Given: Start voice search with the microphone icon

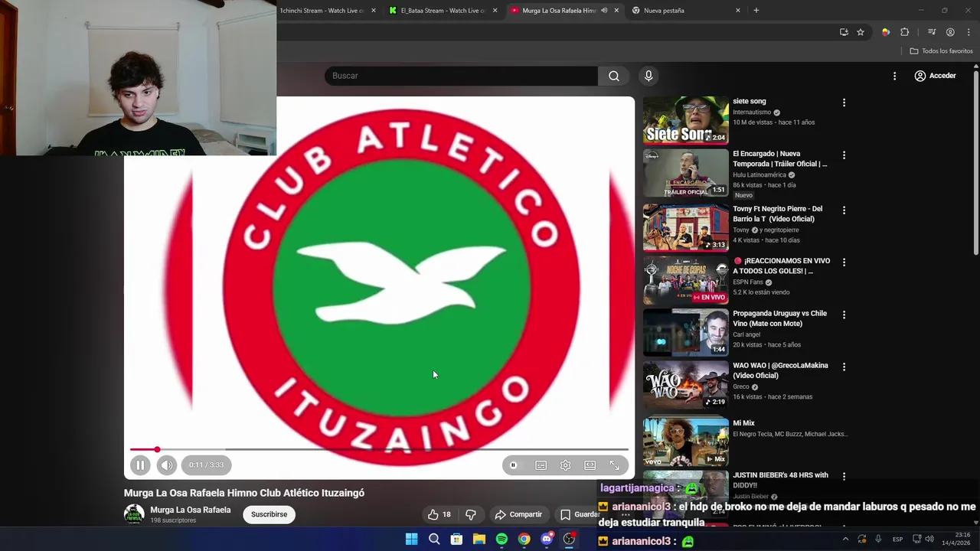Looking at the screenshot, I should 648,76.
